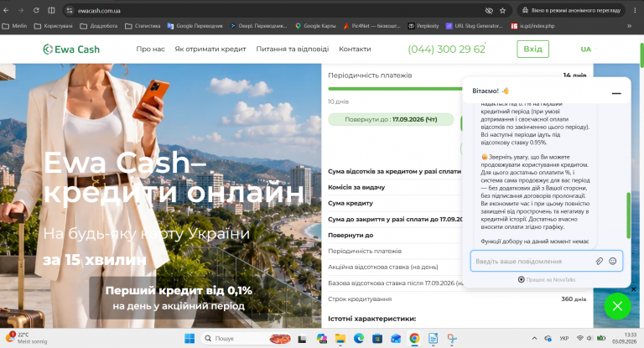This screenshot has height=348, width=644.
Task: Open Microsoft Edge from taskbar
Action: [359, 339]
